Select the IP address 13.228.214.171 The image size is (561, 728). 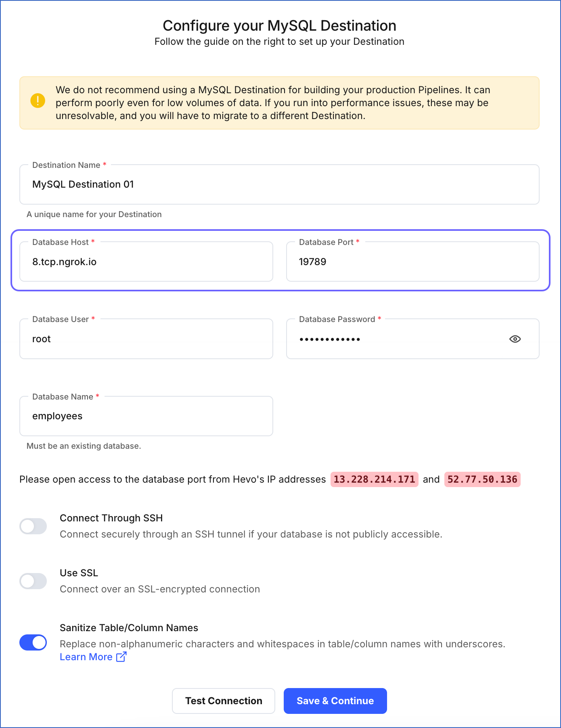374,479
